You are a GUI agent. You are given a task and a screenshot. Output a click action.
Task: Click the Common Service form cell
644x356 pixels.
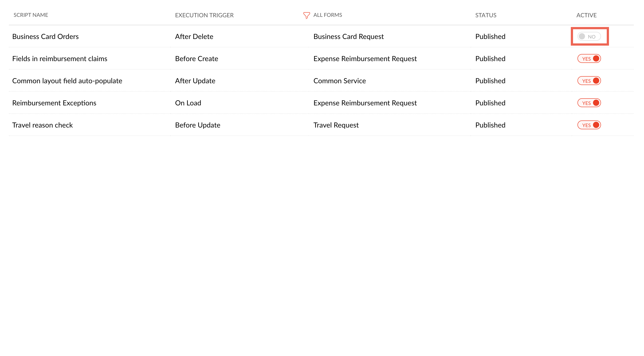[x=339, y=81]
